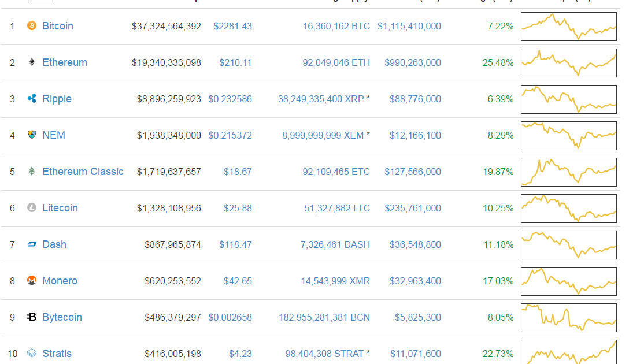Click Bitcoin volume $1,115,410,000
Viewport: 644px width, 364px height.
[x=409, y=26]
